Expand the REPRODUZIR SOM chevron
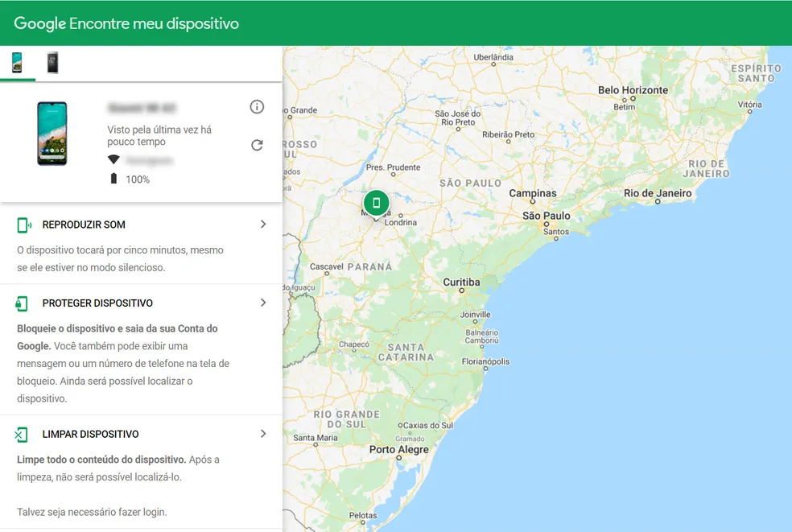792x532 pixels. pos(262,225)
